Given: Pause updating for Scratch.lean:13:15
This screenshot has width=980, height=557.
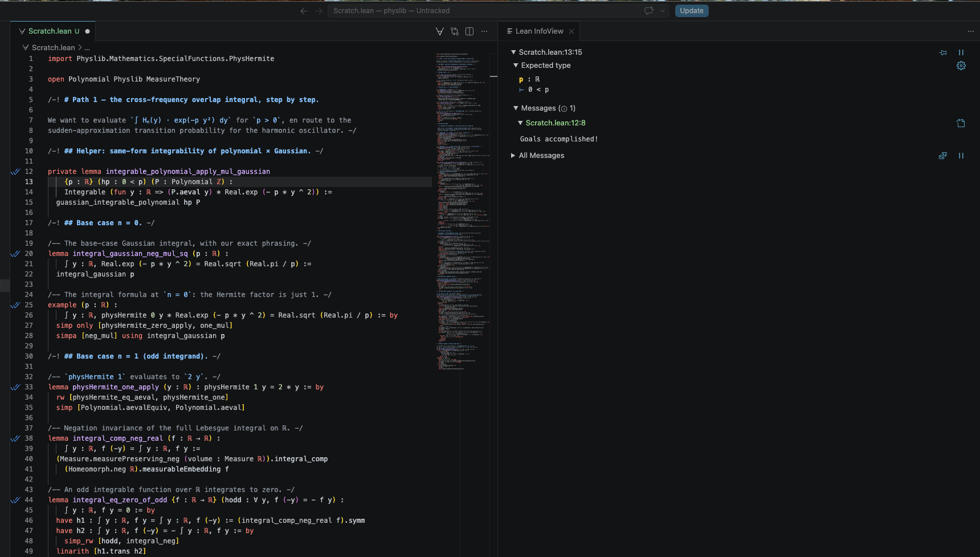Looking at the screenshot, I should [961, 52].
